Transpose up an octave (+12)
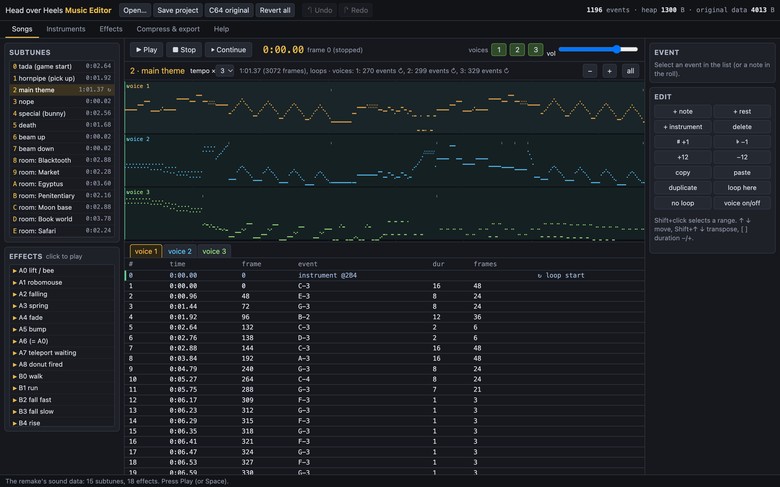The width and height of the screenshot is (780, 487). (682, 157)
